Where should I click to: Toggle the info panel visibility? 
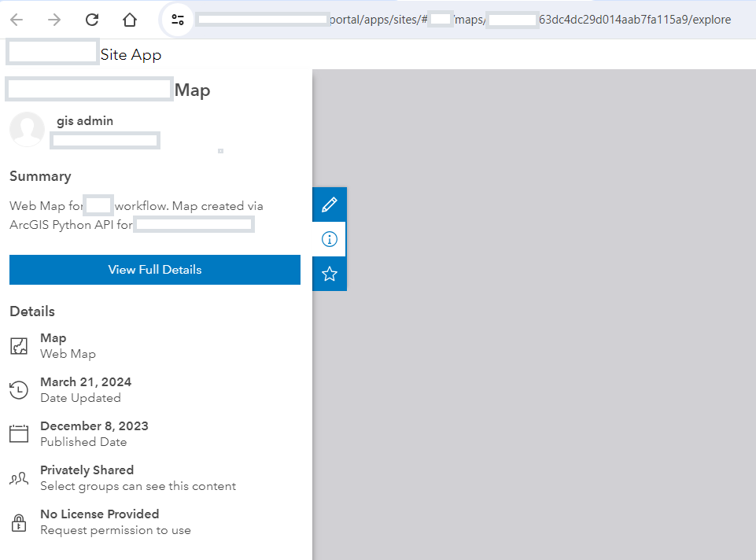pos(330,239)
